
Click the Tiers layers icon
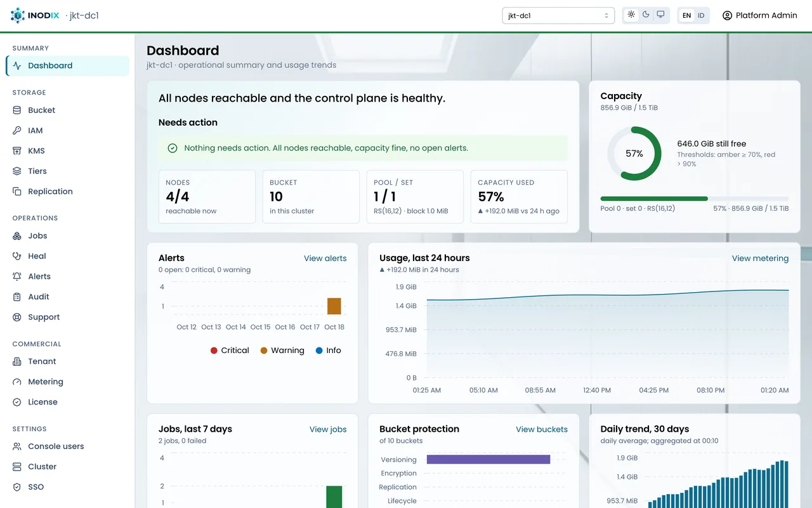17,171
